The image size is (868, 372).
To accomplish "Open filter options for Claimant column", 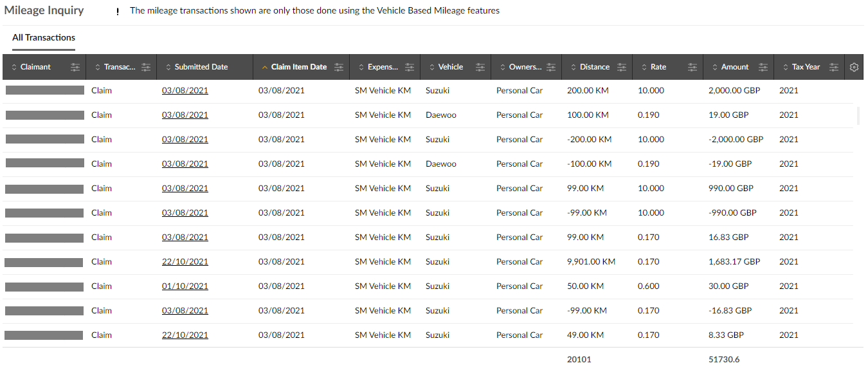I will (75, 67).
